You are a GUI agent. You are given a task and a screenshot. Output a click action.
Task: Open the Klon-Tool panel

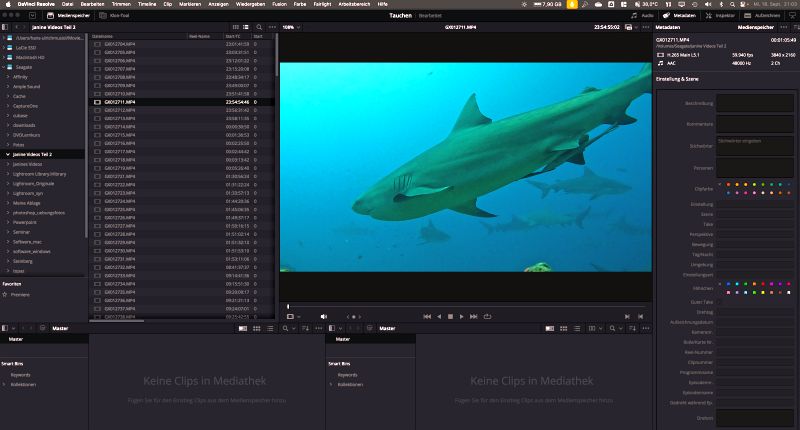(114, 16)
